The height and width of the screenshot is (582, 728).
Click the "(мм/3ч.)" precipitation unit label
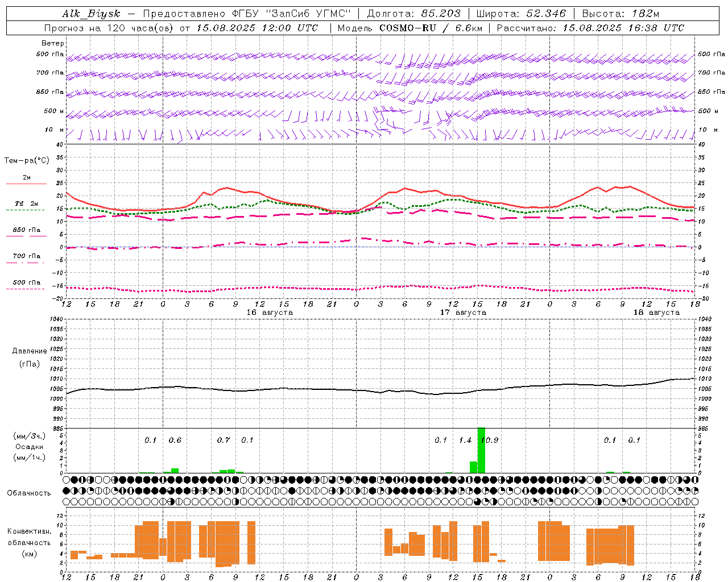[29, 436]
